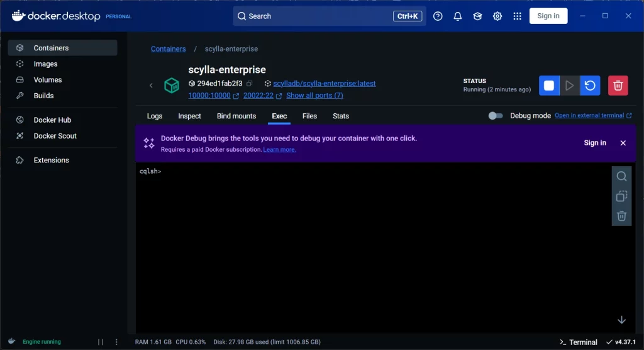Image resolution: width=644 pixels, height=350 pixels.
Task: Restart the scylla-enterprise container
Action: (590, 86)
